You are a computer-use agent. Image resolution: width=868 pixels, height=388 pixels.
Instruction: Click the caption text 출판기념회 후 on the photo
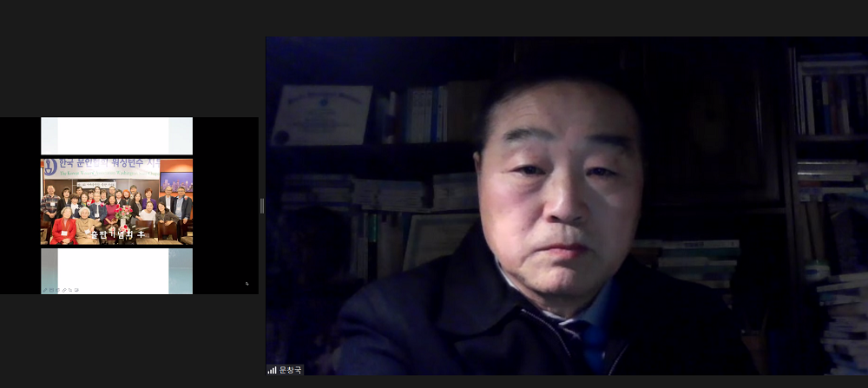[x=115, y=234]
